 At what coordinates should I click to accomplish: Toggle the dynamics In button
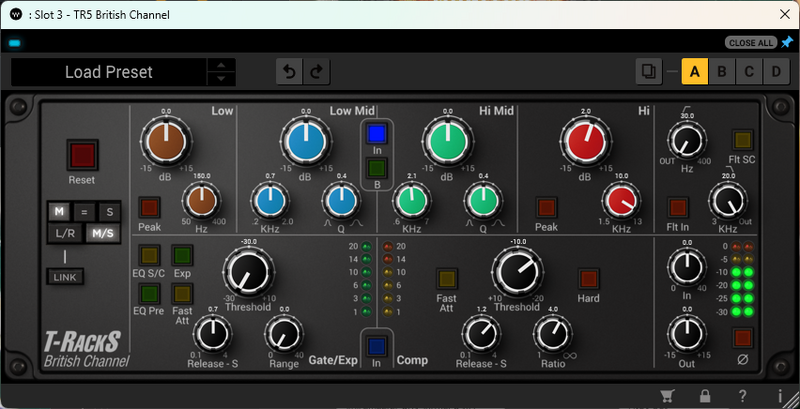377,346
